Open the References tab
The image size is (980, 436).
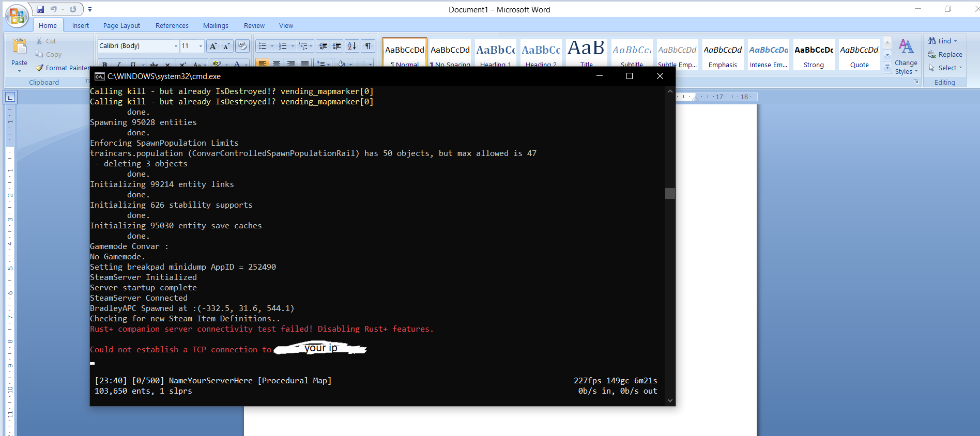[172, 25]
